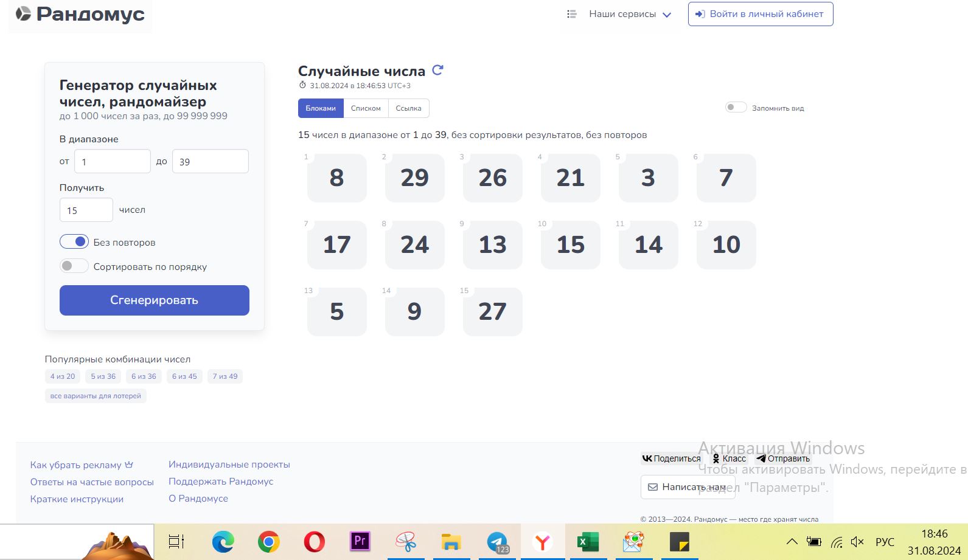Choose the 7 из 49 combination
This screenshot has width=968, height=560.
coord(225,376)
